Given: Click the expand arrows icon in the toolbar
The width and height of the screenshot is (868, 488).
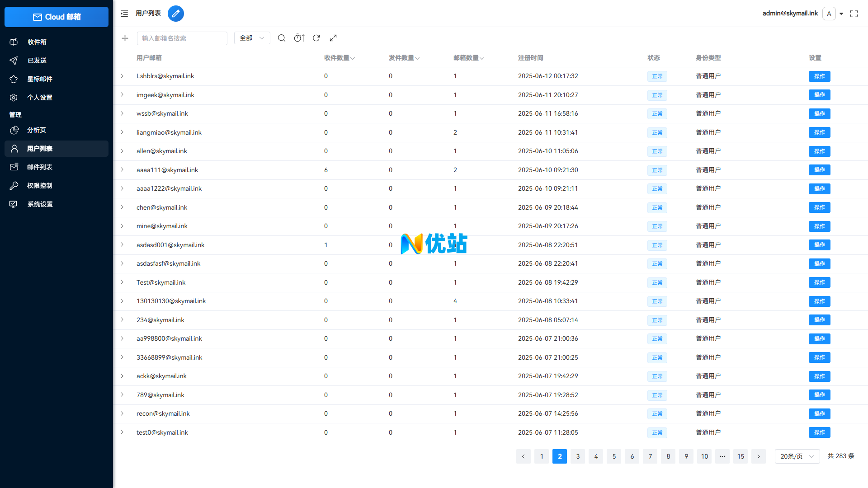Looking at the screenshot, I should [x=333, y=38].
